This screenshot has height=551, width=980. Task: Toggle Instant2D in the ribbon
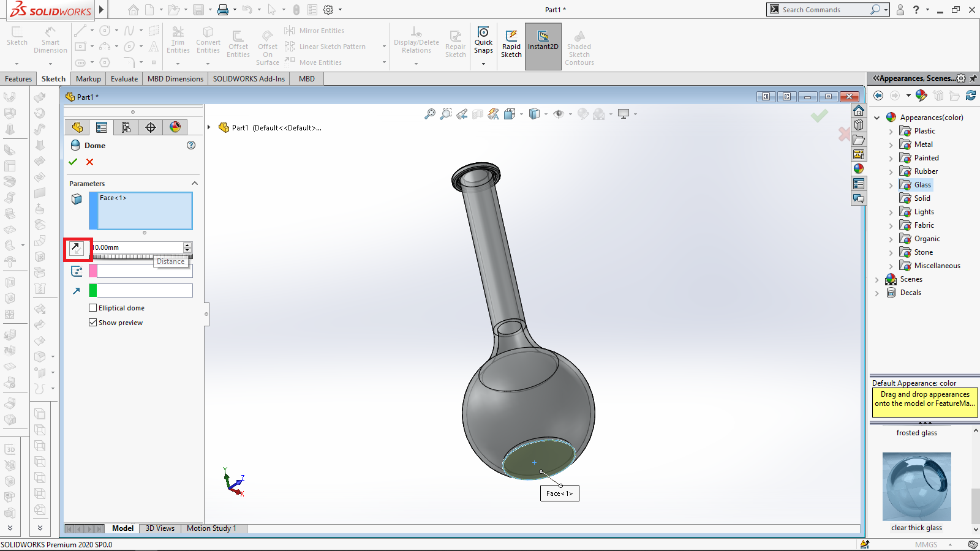click(x=543, y=43)
